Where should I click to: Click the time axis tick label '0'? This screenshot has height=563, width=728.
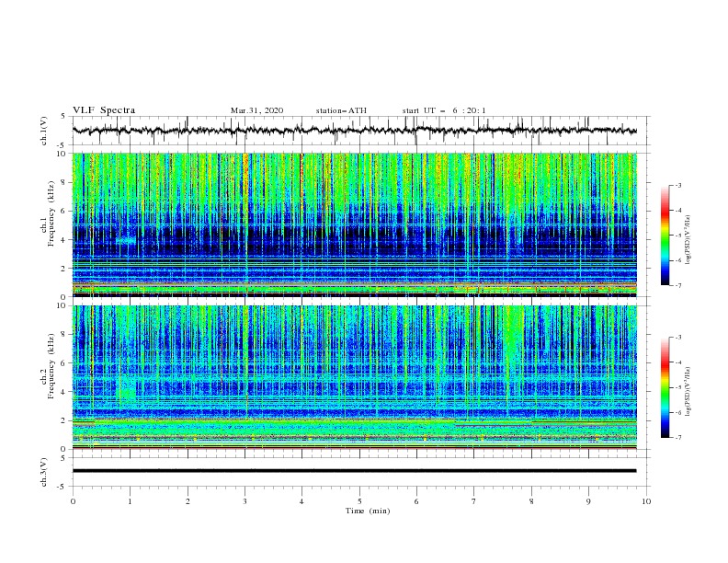coord(73,501)
